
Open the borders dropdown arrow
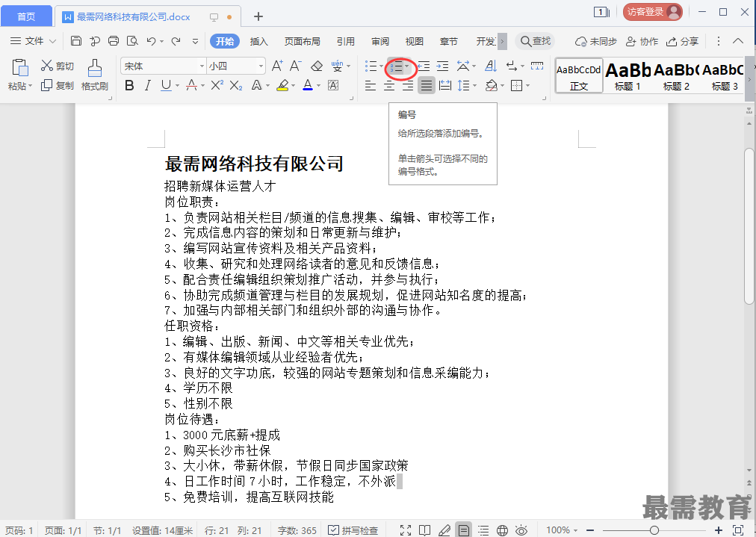[x=527, y=86]
